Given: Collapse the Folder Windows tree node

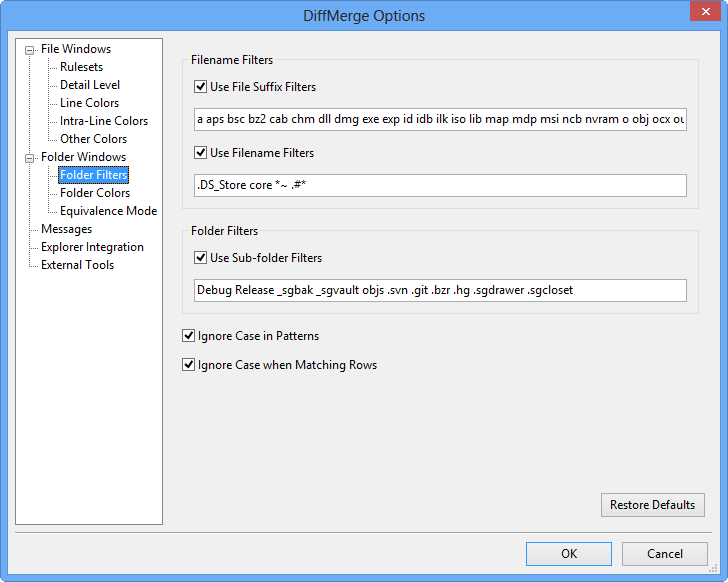Looking at the screenshot, I should tap(30, 157).
